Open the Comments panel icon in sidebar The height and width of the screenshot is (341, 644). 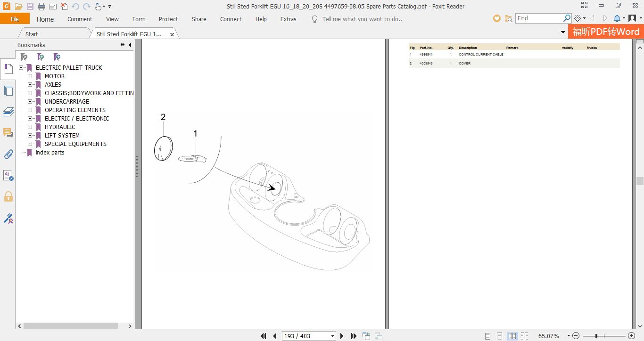click(8, 133)
